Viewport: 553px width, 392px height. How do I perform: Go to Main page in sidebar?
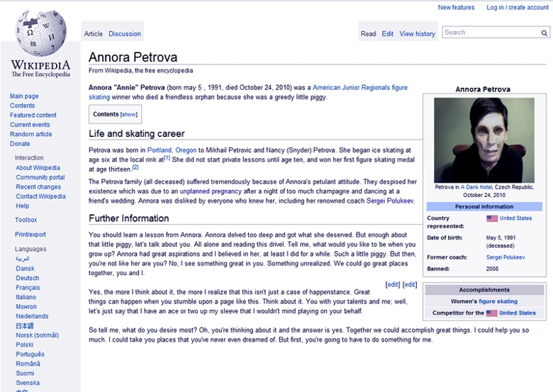(x=24, y=96)
